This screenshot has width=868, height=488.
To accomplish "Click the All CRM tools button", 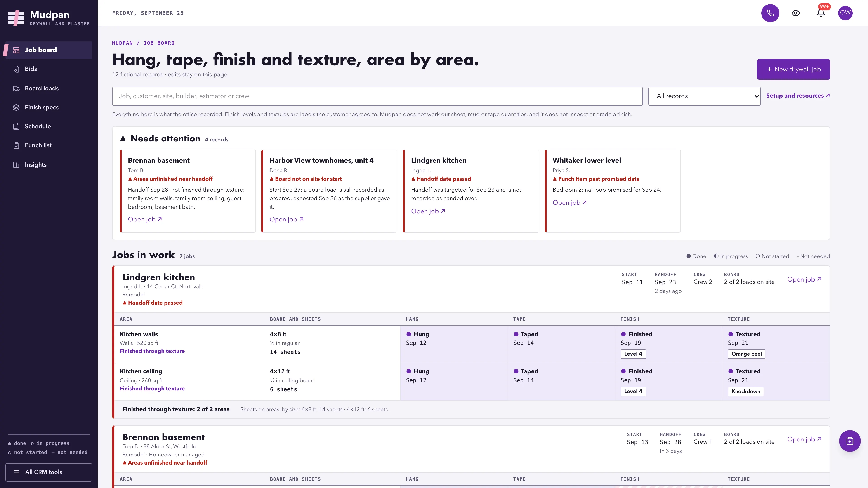I will 49,472.
